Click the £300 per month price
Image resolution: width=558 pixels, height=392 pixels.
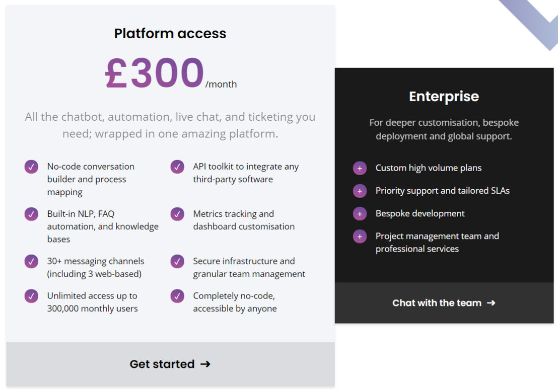pos(171,73)
